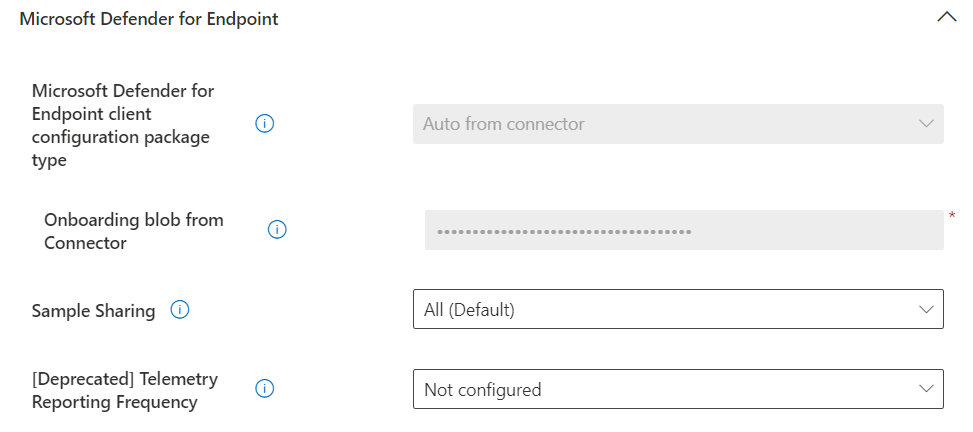Click the Sample Sharing label
The height and width of the screenshot is (432, 973).
pos(93,310)
